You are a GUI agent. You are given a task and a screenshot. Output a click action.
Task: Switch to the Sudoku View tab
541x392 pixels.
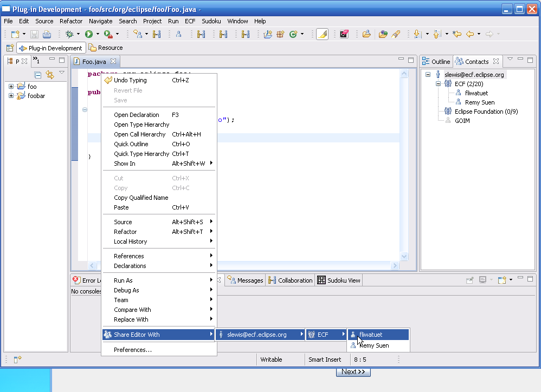tap(339, 280)
